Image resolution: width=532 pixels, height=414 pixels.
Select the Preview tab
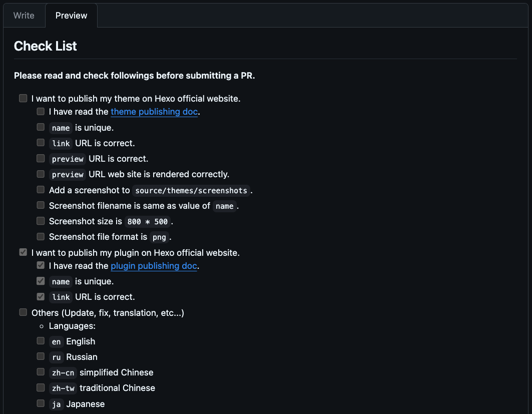[x=71, y=16]
